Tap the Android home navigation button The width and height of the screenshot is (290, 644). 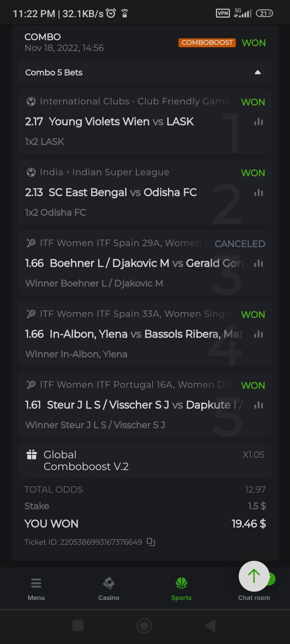[x=144, y=626]
